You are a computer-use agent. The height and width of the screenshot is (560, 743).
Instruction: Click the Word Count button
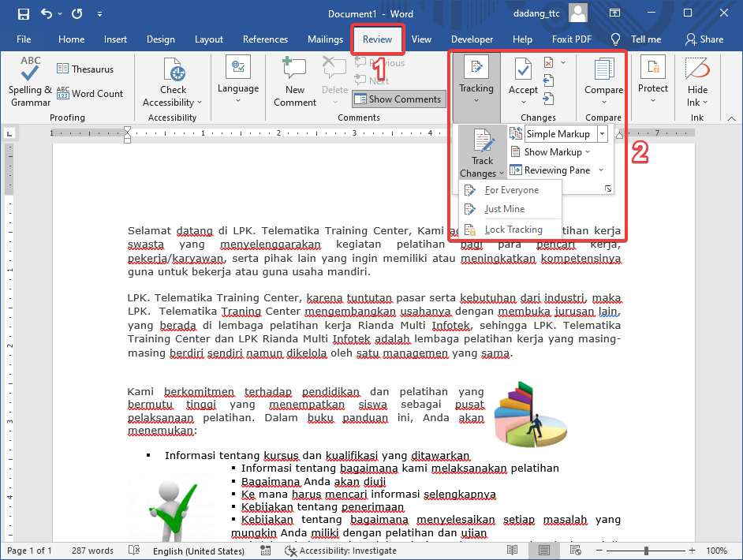[89, 93]
